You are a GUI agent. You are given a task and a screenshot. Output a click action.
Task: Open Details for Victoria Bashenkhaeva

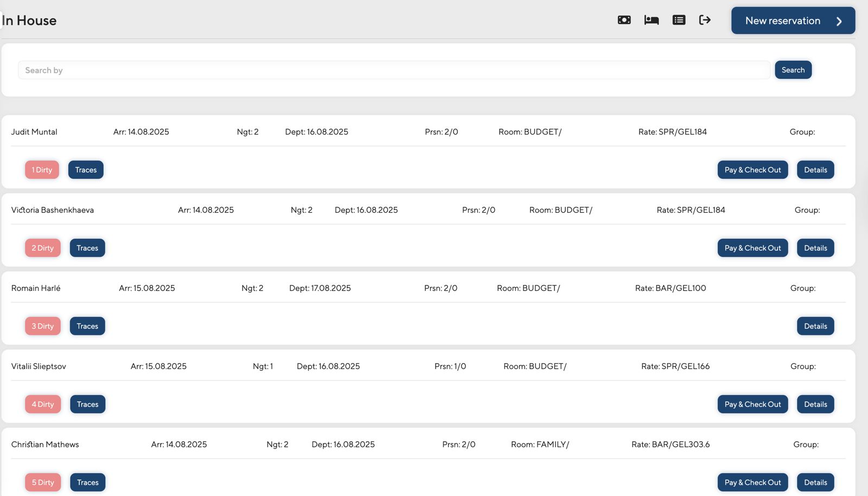[x=815, y=248]
